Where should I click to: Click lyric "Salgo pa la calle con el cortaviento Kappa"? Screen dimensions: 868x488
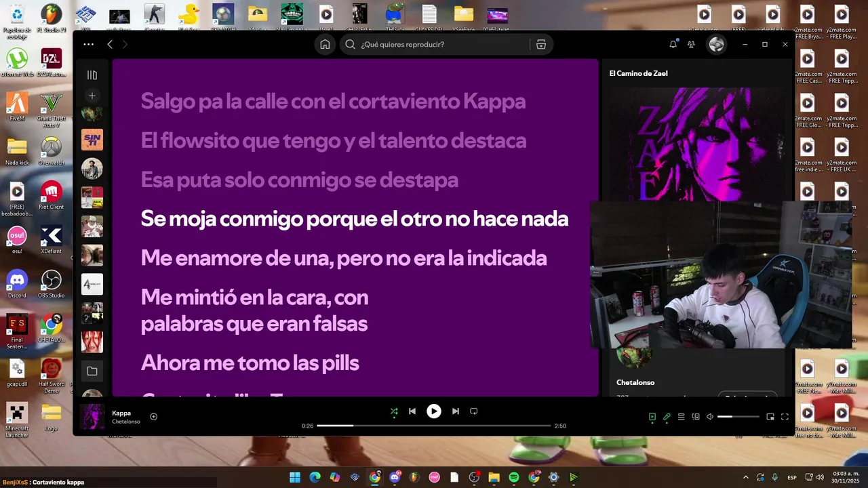(333, 102)
